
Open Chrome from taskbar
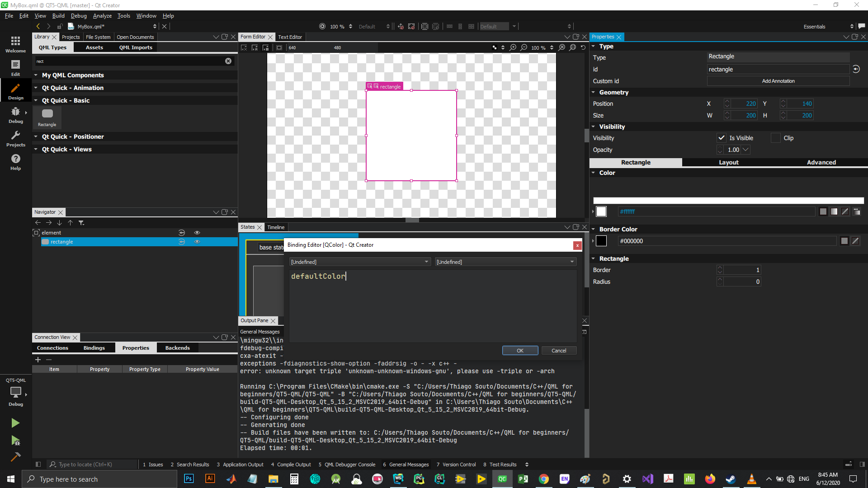[x=544, y=479]
